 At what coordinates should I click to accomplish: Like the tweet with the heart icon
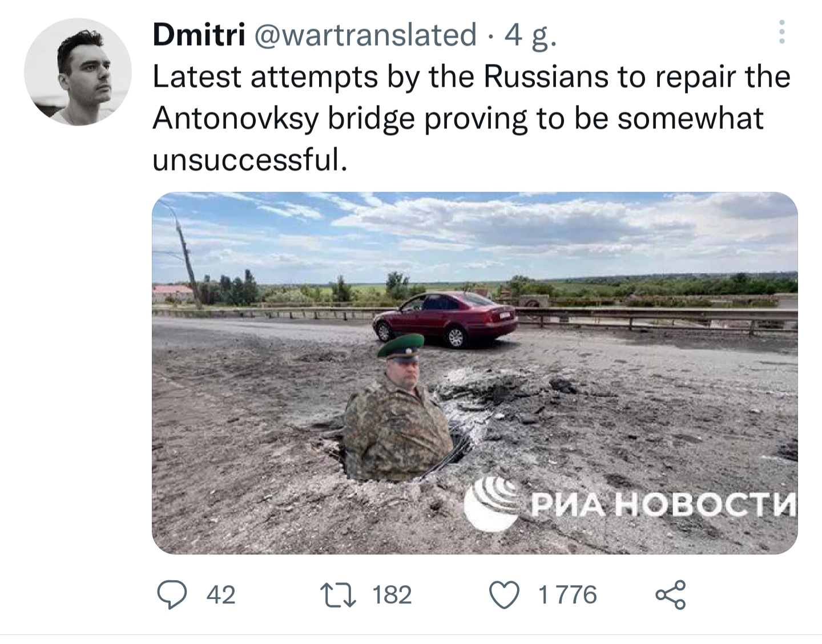point(505,595)
